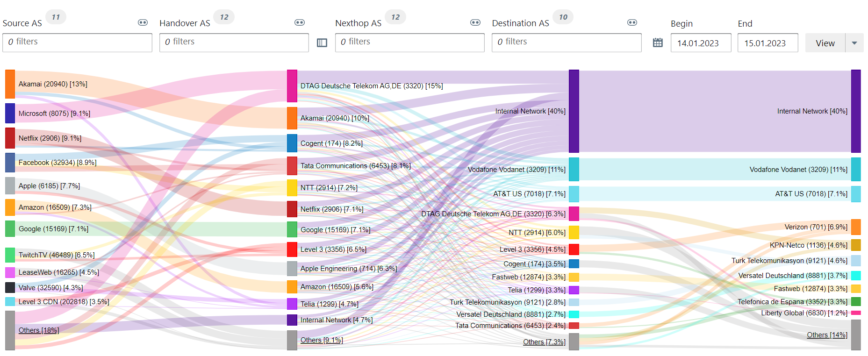Click the Destination AS eye icon
Screen dimensions: 868x356
click(632, 22)
